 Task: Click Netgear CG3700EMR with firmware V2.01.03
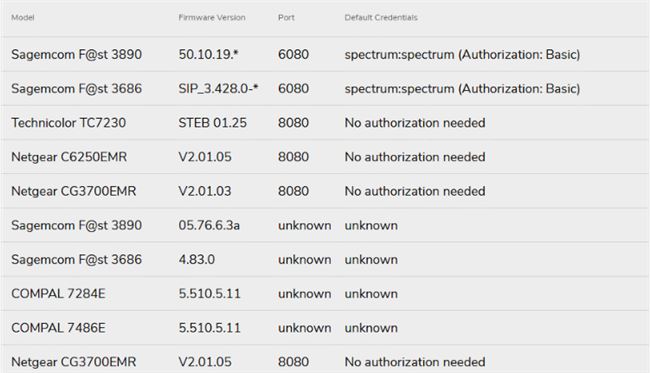(74, 191)
